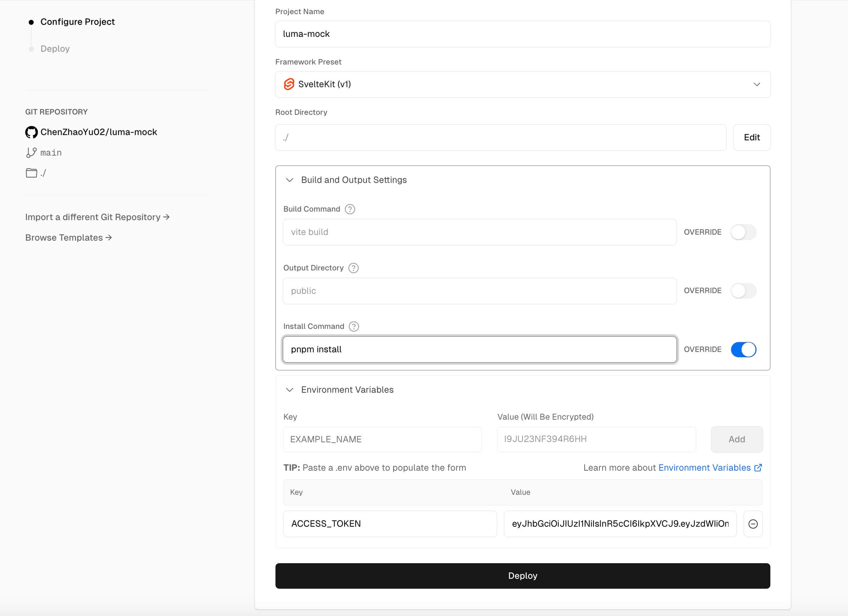Image resolution: width=848 pixels, height=616 pixels.
Task: Click the Add environment variable button
Action: (737, 439)
